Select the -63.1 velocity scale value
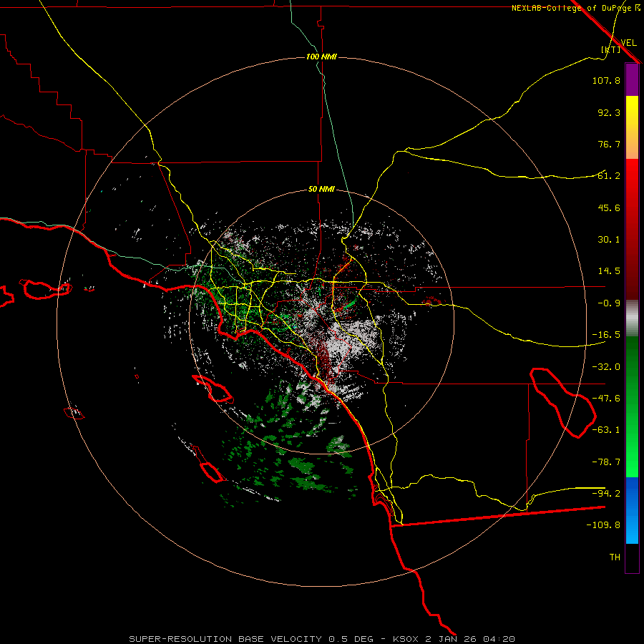The width and height of the screenshot is (644, 644). pyautogui.click(x=606, y=430)
